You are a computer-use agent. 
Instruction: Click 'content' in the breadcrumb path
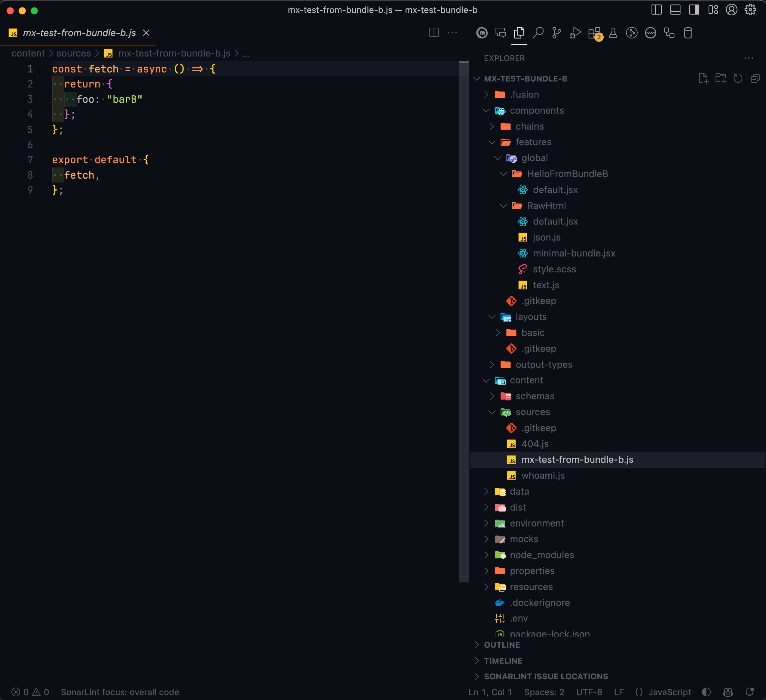[x=28, y=53]
